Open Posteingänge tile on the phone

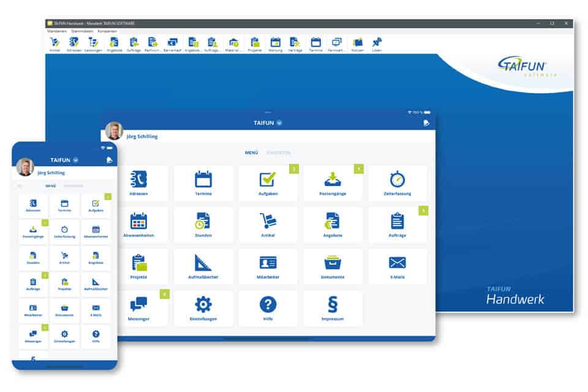(33, 232)
